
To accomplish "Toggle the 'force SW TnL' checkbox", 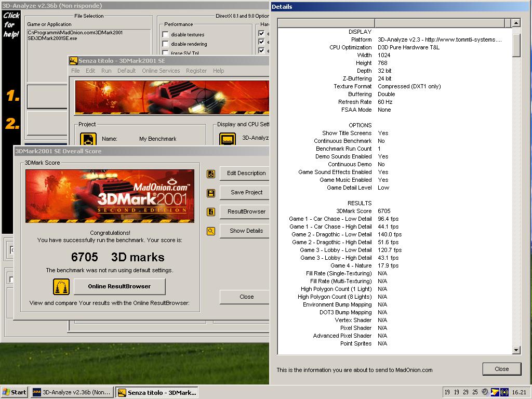I will [166, 52].
